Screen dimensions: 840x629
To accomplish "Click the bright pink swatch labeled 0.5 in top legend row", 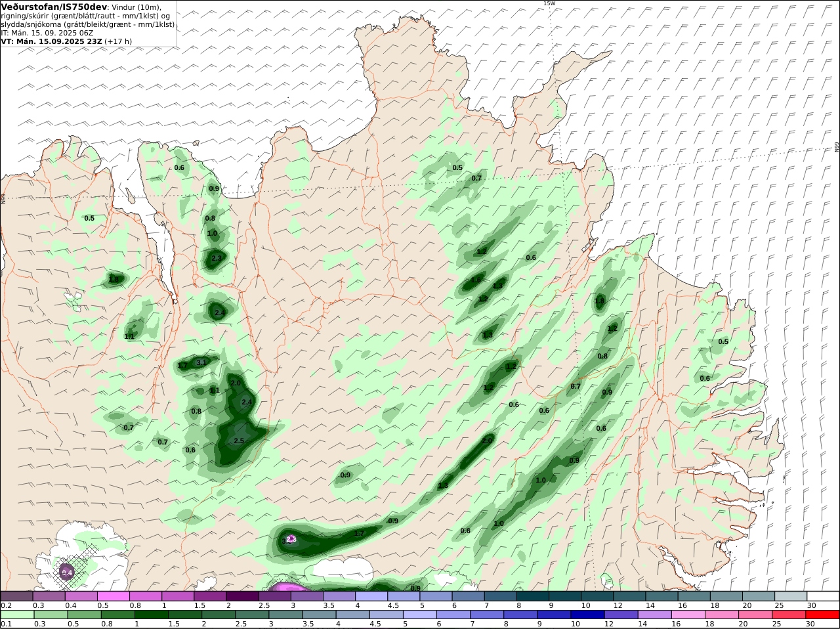I will 113,596.
